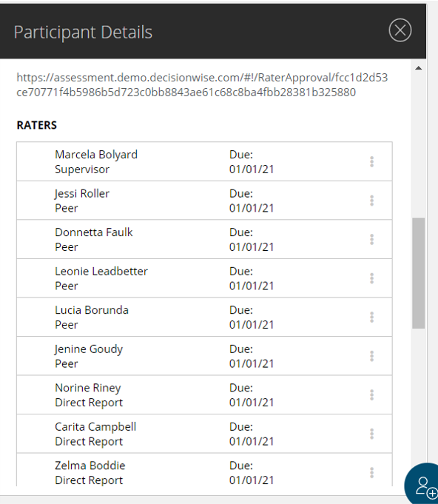Click the vertical scrollbar thumb
438x504 pixels.
(419, 273)
